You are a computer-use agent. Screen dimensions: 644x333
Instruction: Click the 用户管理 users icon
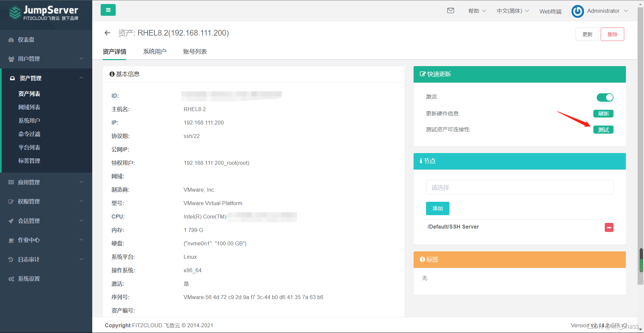[11, 59]
